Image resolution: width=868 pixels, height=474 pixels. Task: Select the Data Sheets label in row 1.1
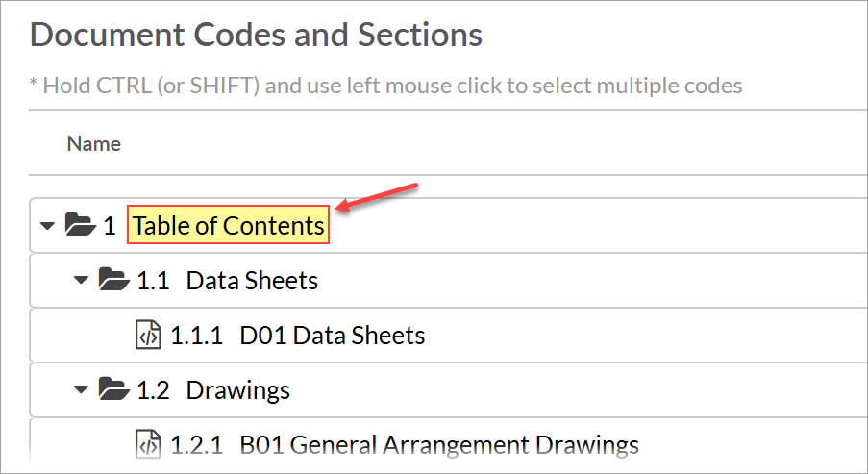252,281
